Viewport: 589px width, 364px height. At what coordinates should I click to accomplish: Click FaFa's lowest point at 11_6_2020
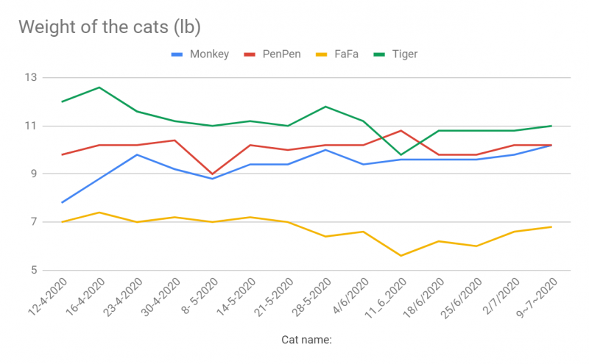click(x=401, y=255)
